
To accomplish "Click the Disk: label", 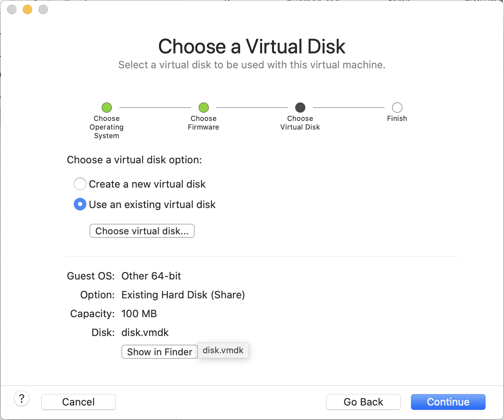I will coord(103,332).
